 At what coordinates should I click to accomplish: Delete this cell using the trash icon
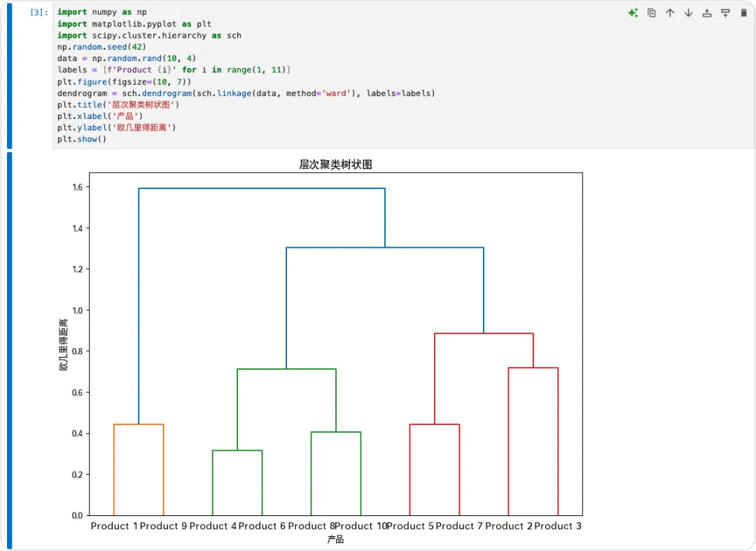743,13
